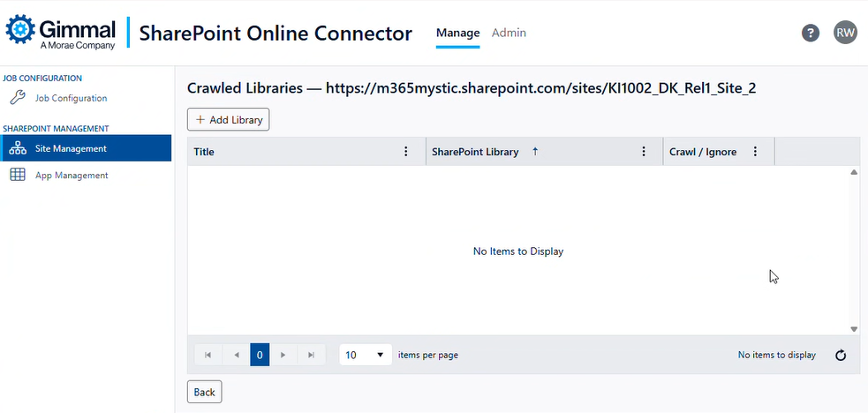Click the grid's scrollbar down arrow

tap(854, 328)
